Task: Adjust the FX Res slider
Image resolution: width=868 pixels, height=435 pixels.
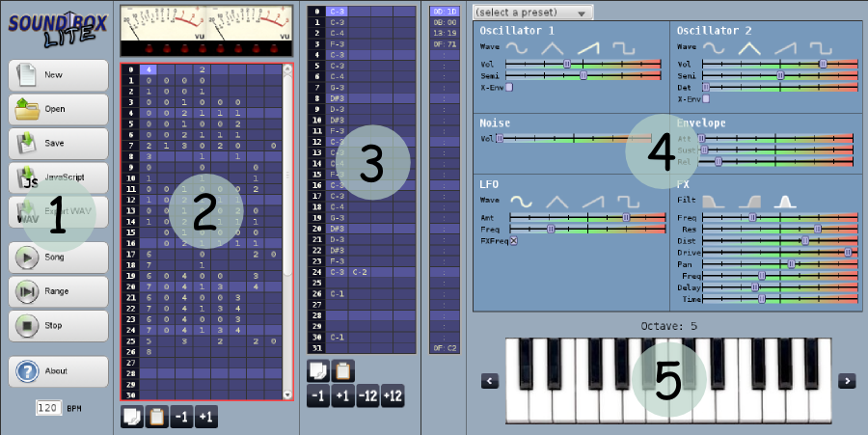Action: 780,230
